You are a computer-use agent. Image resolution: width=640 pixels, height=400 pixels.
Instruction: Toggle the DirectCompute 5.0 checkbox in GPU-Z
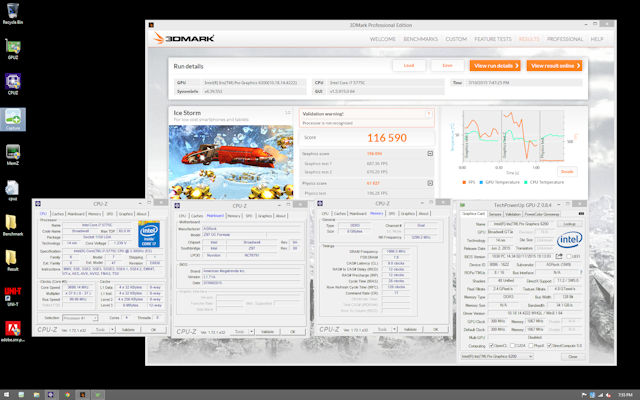[549, 346]
